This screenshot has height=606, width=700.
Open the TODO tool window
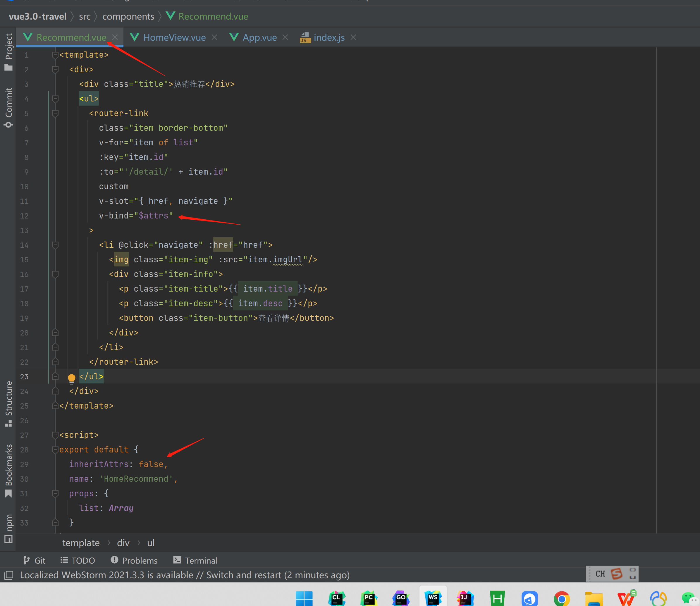[78, 560]
